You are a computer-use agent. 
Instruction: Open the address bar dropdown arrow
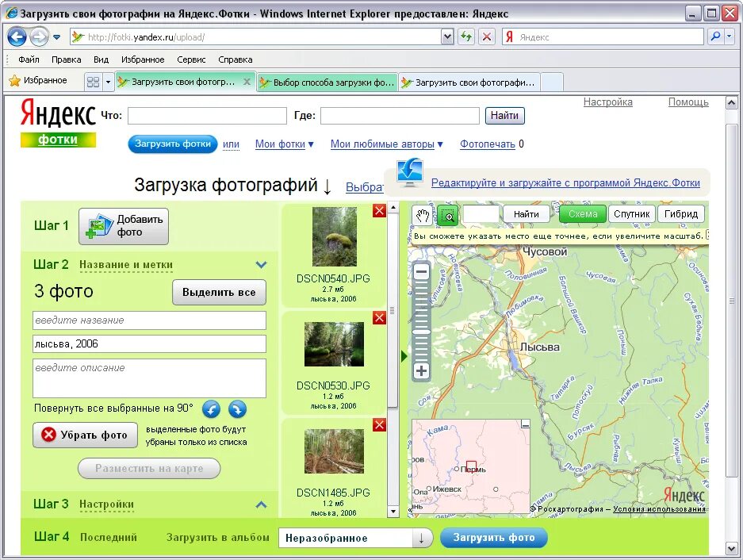pos(447,37)
